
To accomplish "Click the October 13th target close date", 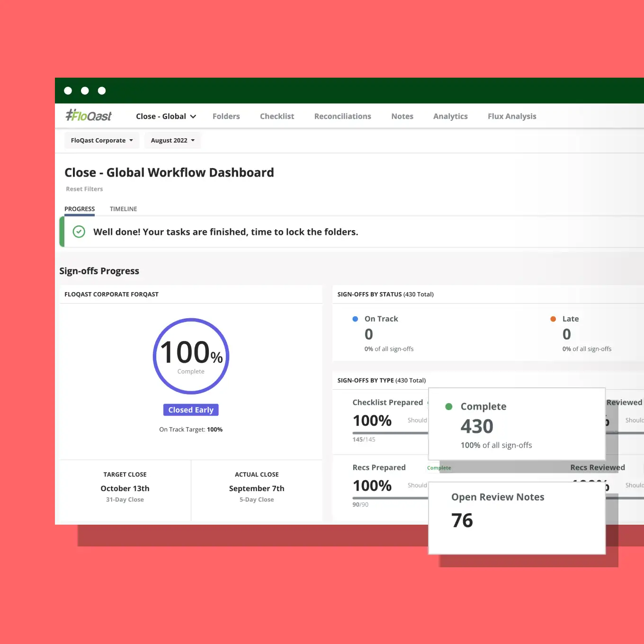I will coord(125,489).
